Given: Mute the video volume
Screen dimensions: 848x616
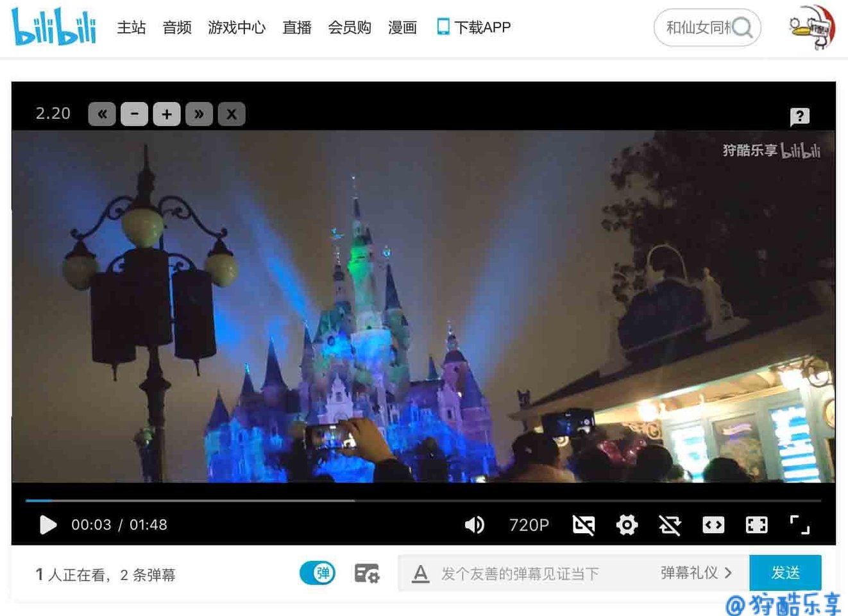Looking at the screenshot, I should click(475, 525).
